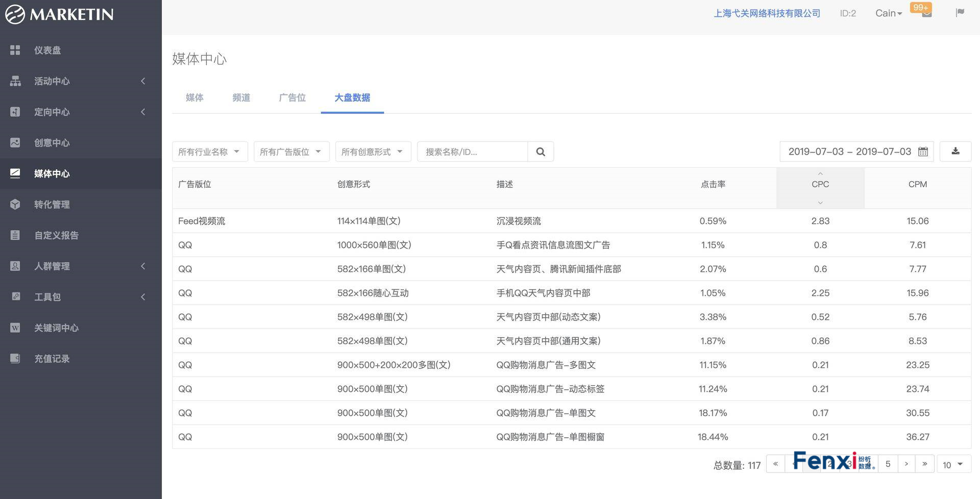The width and height of the screenshot is (980, 499).
Task: Click the search magnifier icon
Action: [x=541, y=152]
